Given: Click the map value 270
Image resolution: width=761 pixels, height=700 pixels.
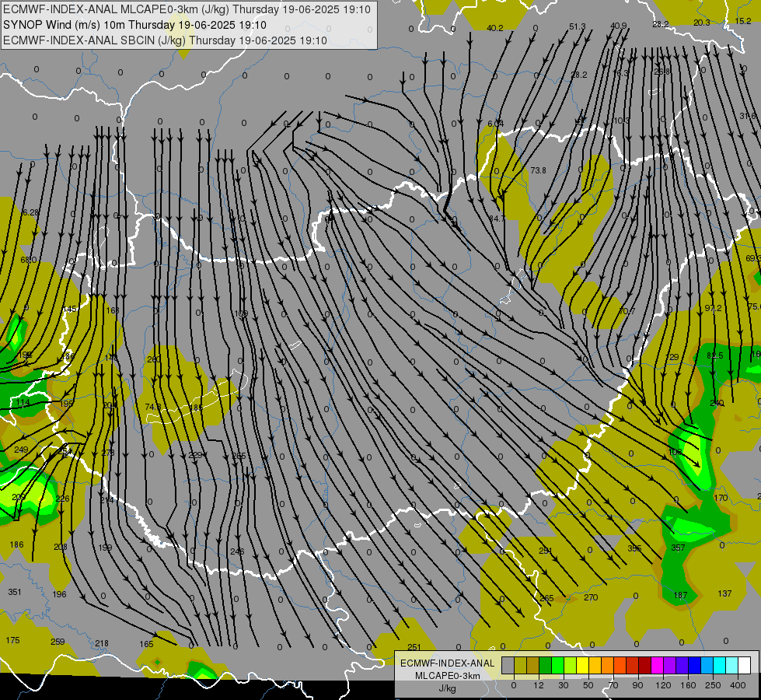Looking at the screenshot, I should [x=591, y=597].
